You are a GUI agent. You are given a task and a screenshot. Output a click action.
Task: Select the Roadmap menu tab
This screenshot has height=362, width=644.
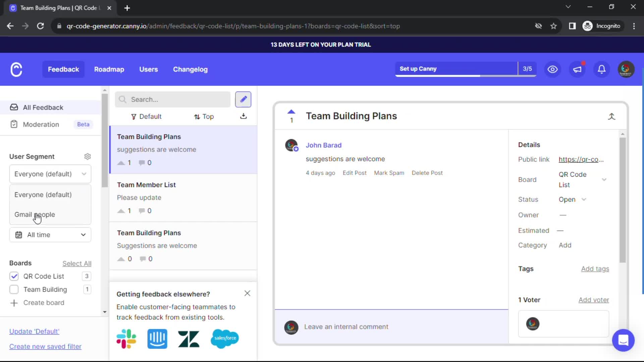tap(109, 69)
